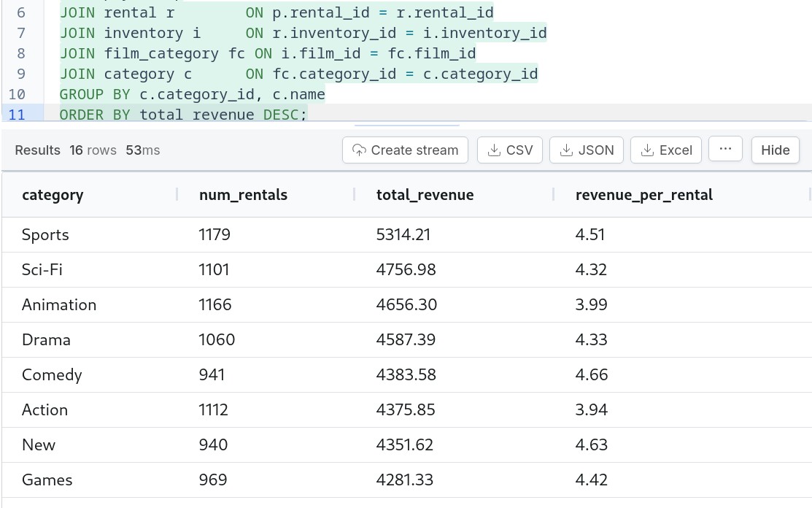The image size is (812, 508).
Task: Click the 4.63 revenue per rental cell
Action: click(x=592, y=445)
